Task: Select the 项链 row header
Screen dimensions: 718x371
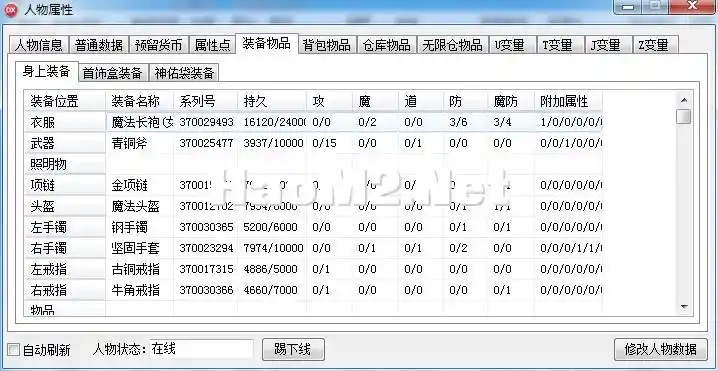Action: [x=65, y=185]
